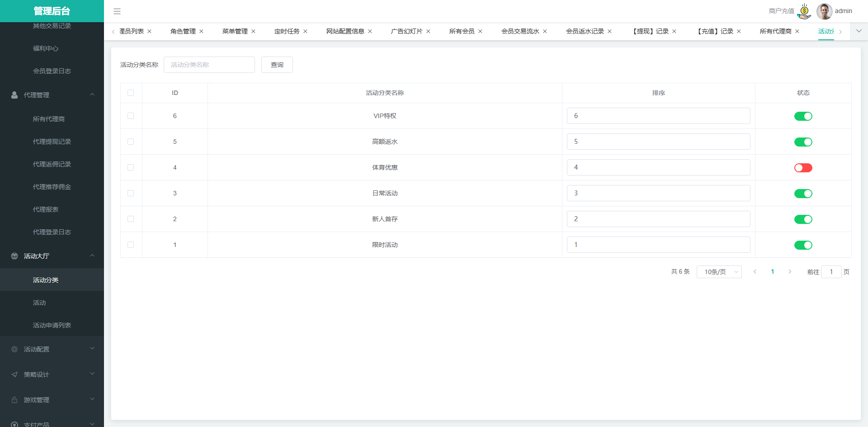
Task: Expand the 活动配置 sidebar menu
Action: coord(52,349)
